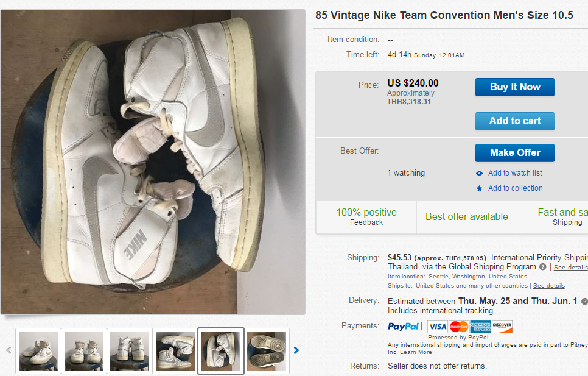Click the PayPal logo
588x376 pixels.
click(x=404, y=326)
